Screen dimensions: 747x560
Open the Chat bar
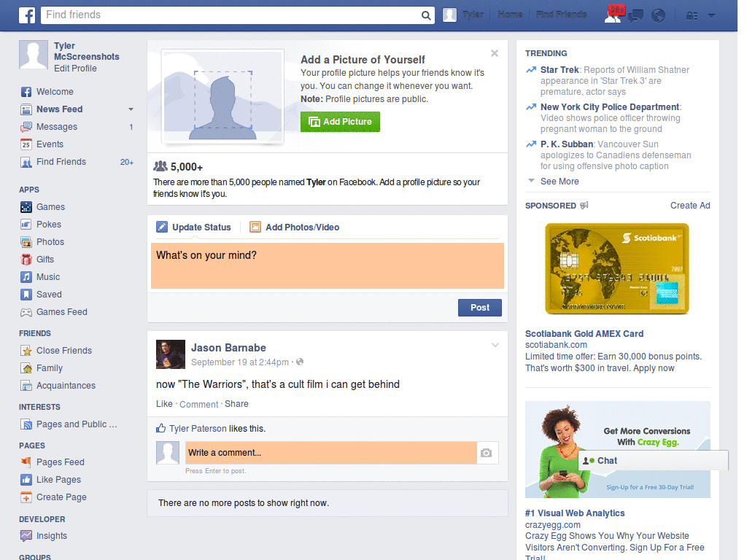click(653, 461)
